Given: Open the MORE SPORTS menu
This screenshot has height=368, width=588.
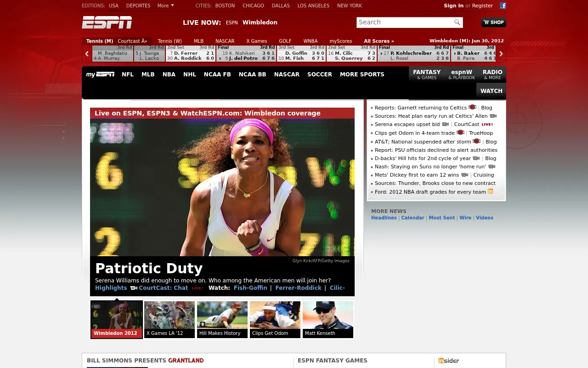Looking at the screenshot, I should click(362, 74).
